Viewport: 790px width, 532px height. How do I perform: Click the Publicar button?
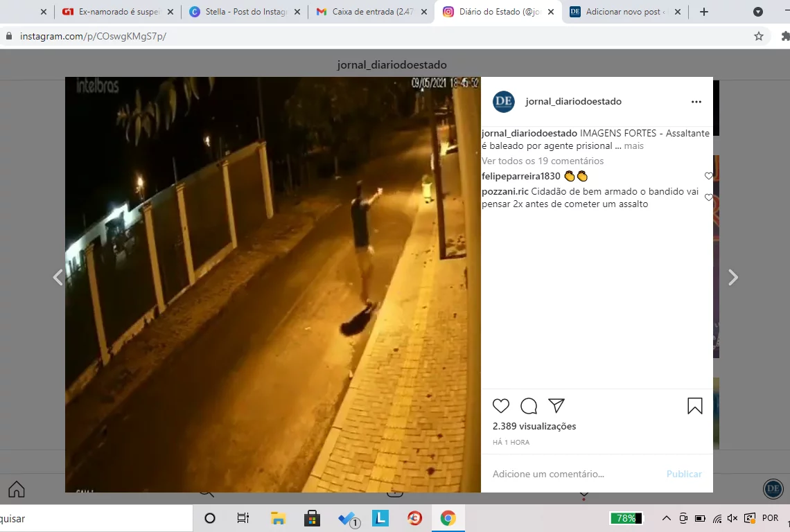pyautogui.click(x=684, y=474)
